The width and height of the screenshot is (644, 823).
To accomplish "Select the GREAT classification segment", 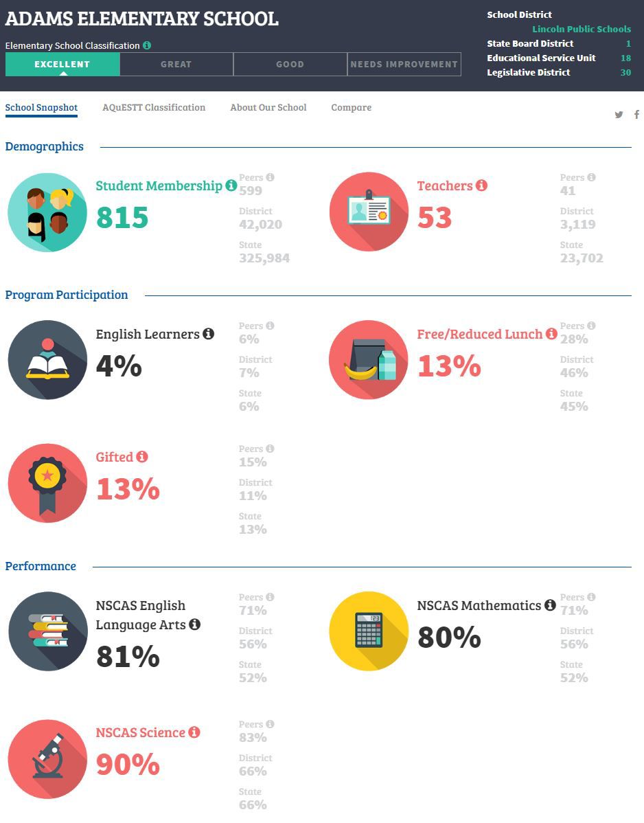I will 176,64.
